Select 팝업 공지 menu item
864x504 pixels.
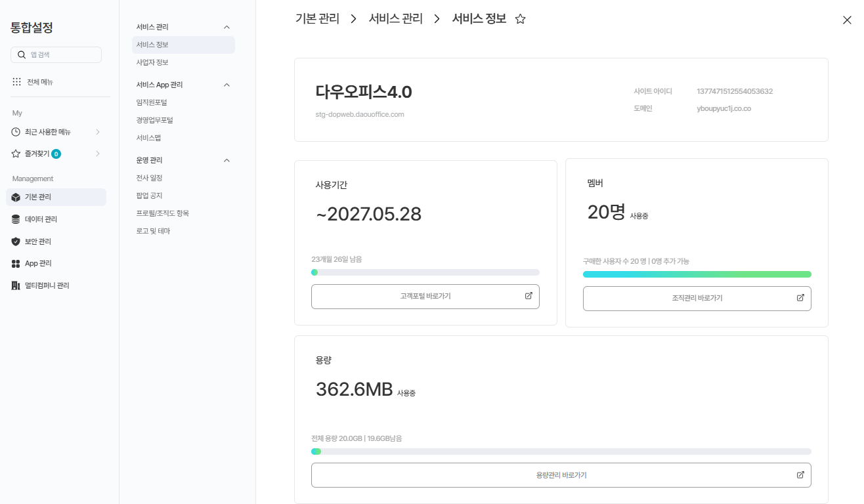pos(149,196)
